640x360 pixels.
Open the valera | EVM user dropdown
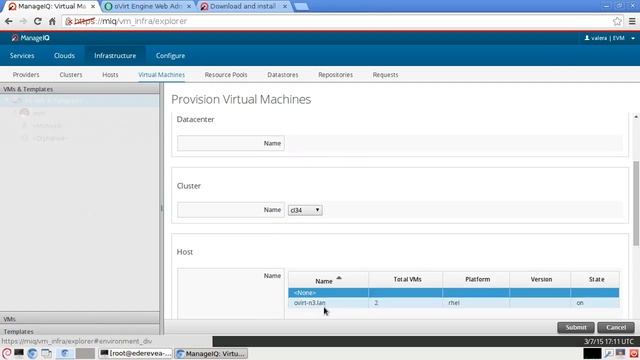(610, 38)
